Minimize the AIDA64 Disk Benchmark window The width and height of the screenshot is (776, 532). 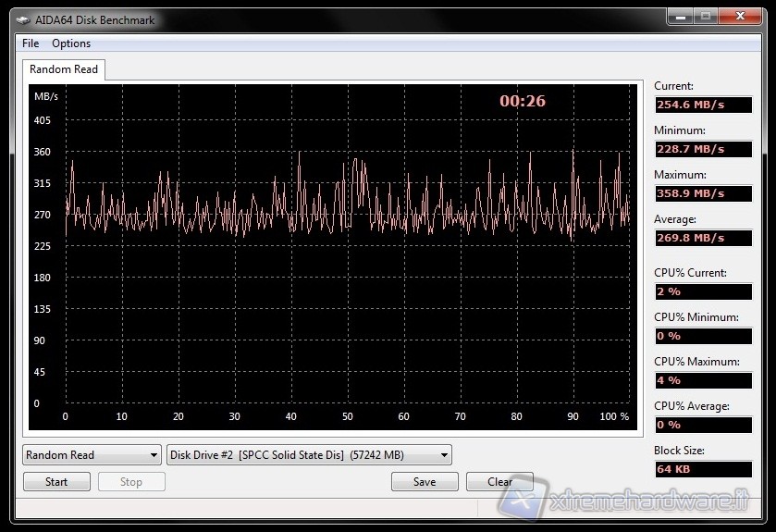click(681, 17)
